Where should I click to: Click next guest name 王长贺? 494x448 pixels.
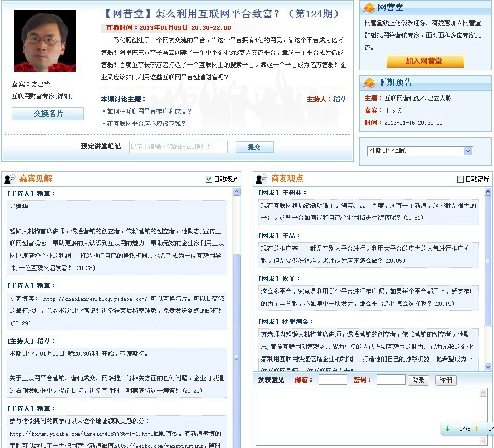click(x=393, y=110)
